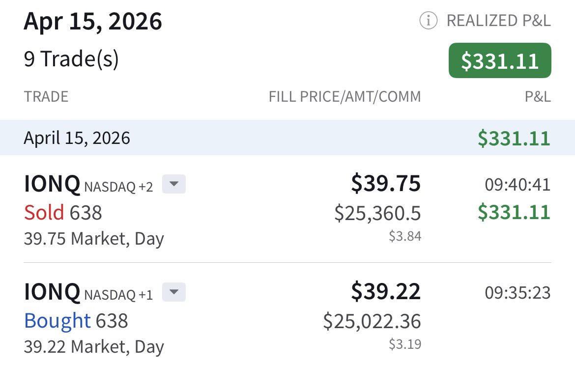Click the $39.22 fill price

pos(385,292)
